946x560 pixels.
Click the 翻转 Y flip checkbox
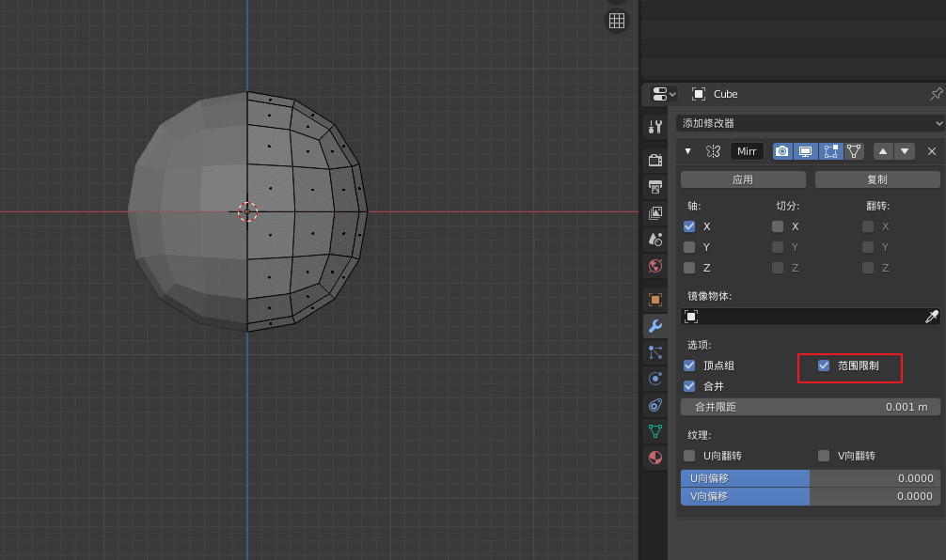pyautogui.click(x=868, y=247)
